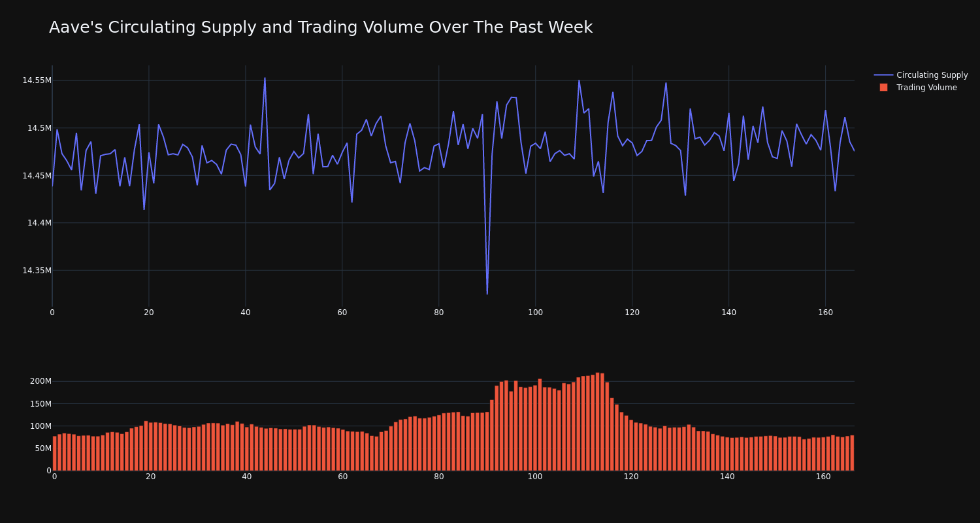Click the last volume bar at chart end
Viewport: 980px width, 523px height.
852,453
